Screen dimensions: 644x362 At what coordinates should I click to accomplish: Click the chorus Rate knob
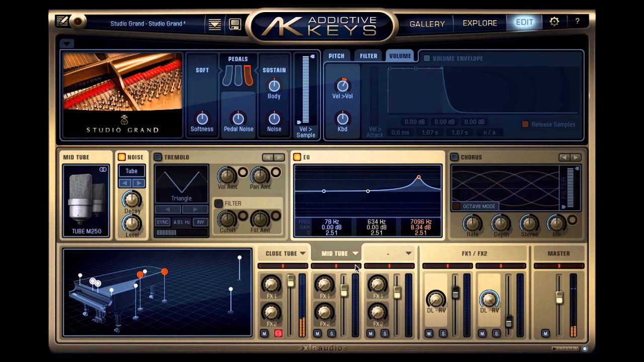[x=472, y=223]
